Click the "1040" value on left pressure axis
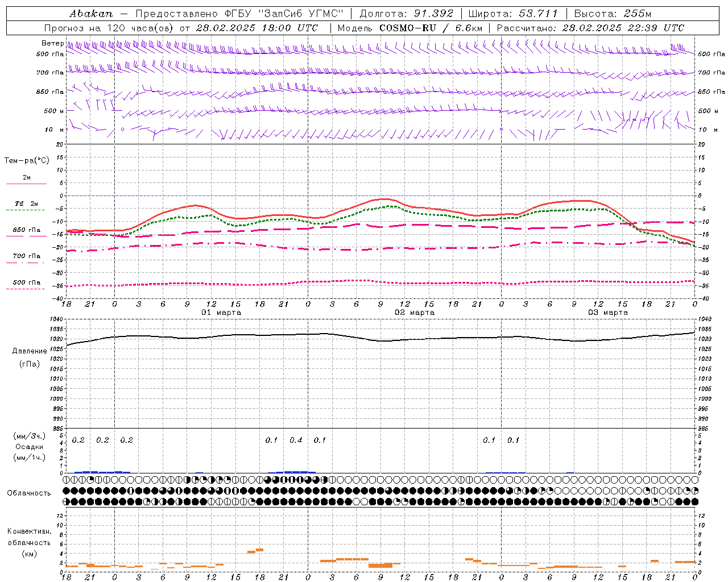Image resolution: width=728 pixels, height=582 pixels. point(57,319)
